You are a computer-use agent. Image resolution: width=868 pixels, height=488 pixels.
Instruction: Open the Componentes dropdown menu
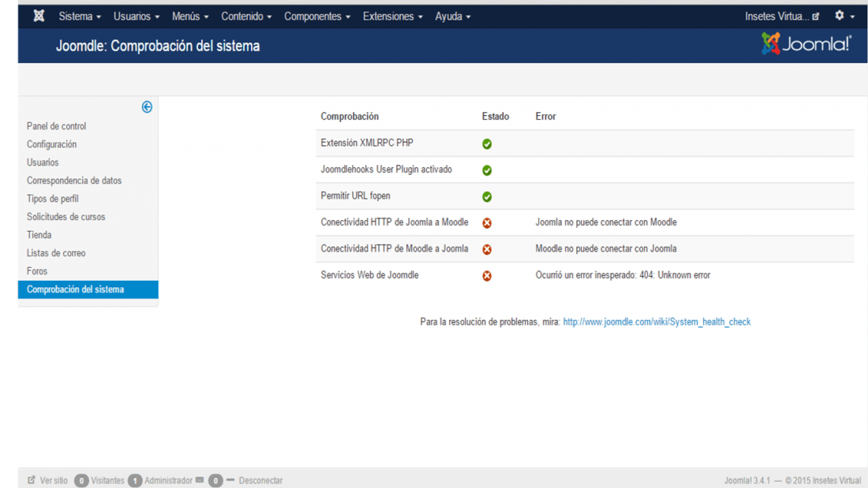(x=317, y=17)
